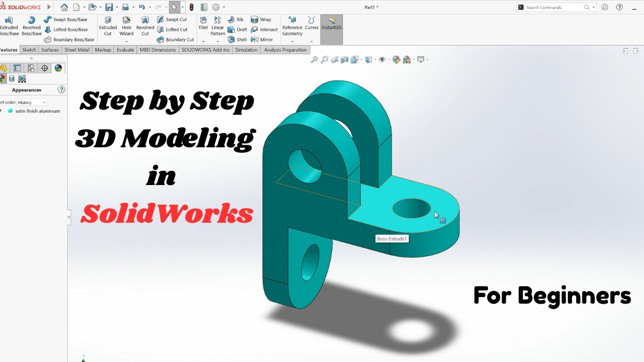Expand the Hole Wizard dropdown arrow
This screenshot has height=362, width=644.
pyautogui.click(x=126, y=41)
